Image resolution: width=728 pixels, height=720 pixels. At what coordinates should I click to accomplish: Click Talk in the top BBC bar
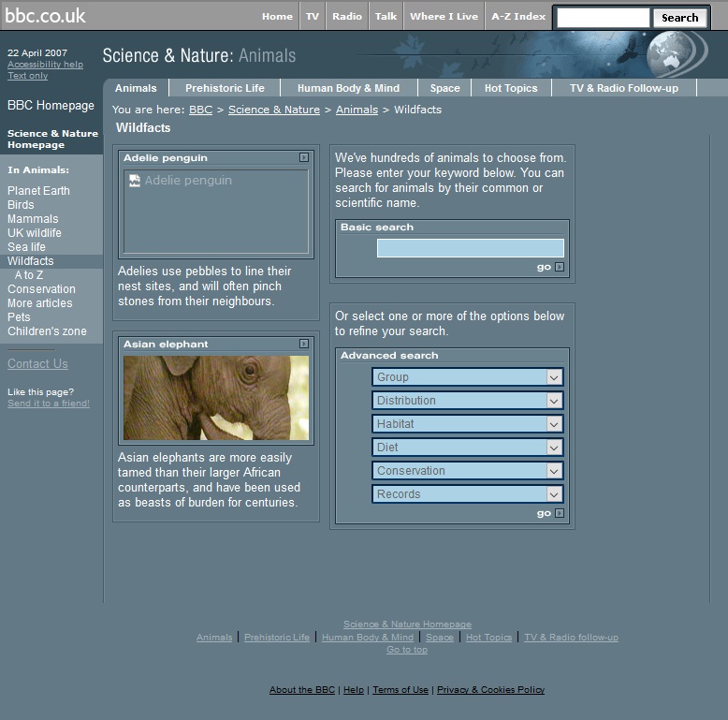point(386,16)
